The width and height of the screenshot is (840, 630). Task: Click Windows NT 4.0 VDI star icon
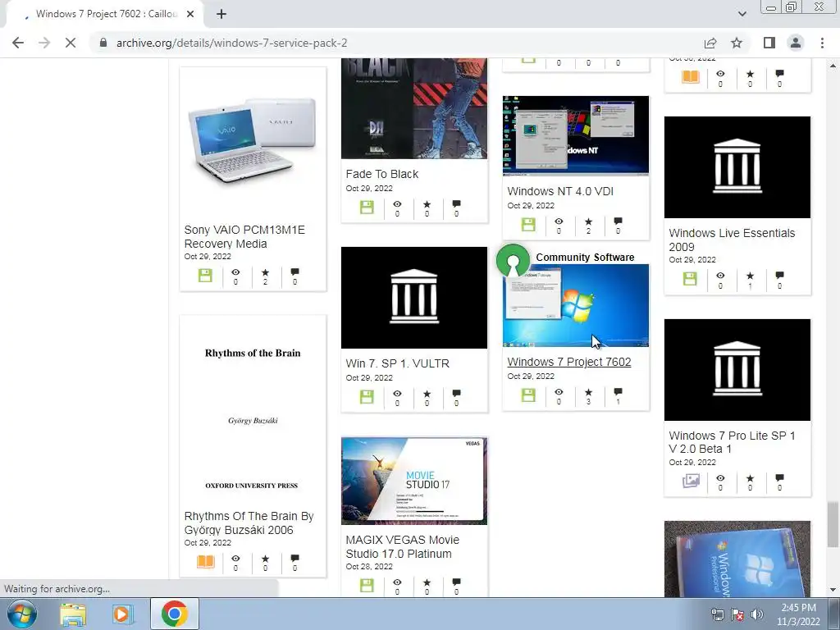(588, 221)
